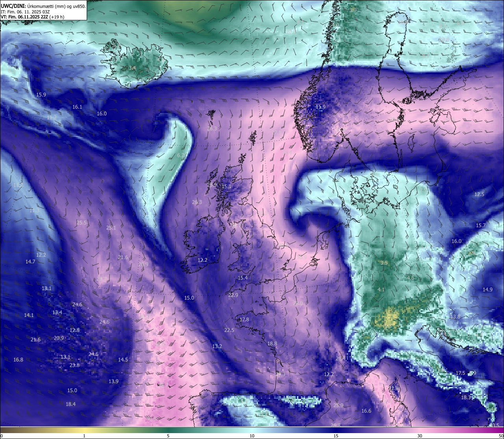The image size is (504, 439).
Task: Click the 3.5 value over Germany
Action: point(385,263)
